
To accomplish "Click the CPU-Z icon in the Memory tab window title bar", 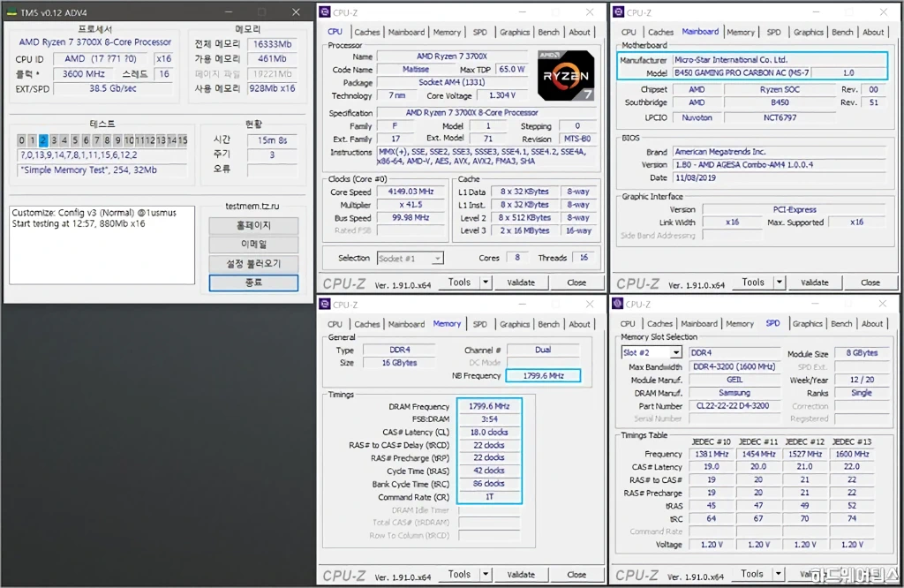I will tap(325, 304).
